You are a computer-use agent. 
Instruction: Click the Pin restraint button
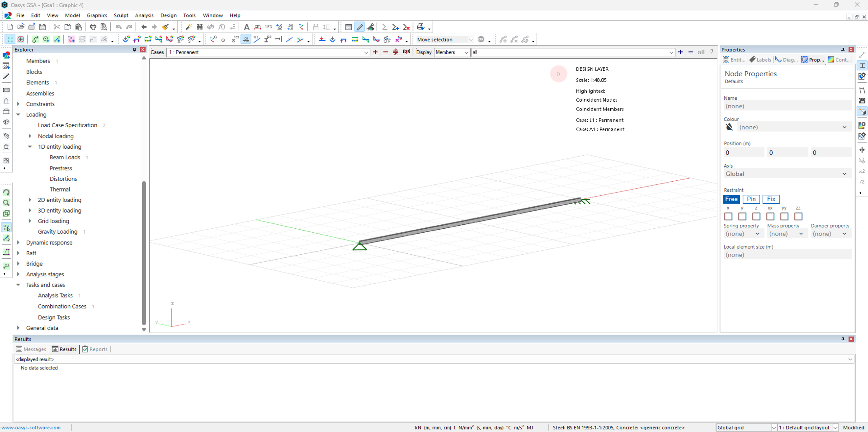tap(751, 199)
